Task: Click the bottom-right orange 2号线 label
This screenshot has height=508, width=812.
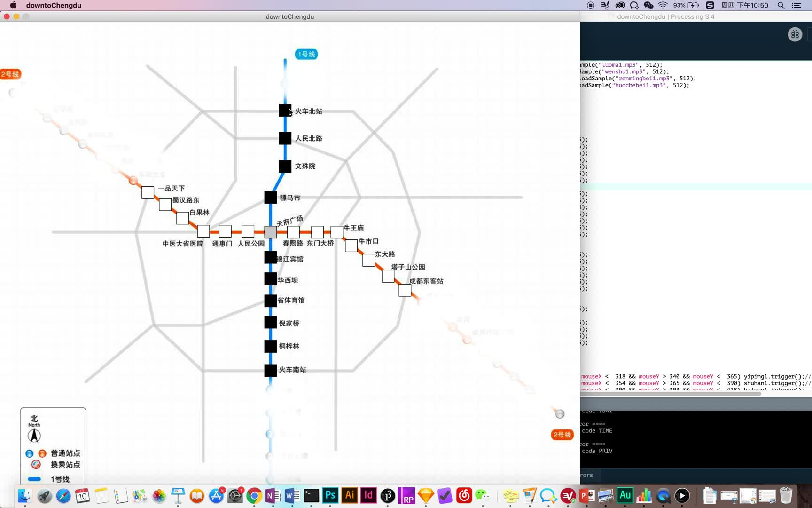Action: tap(562, 435)
